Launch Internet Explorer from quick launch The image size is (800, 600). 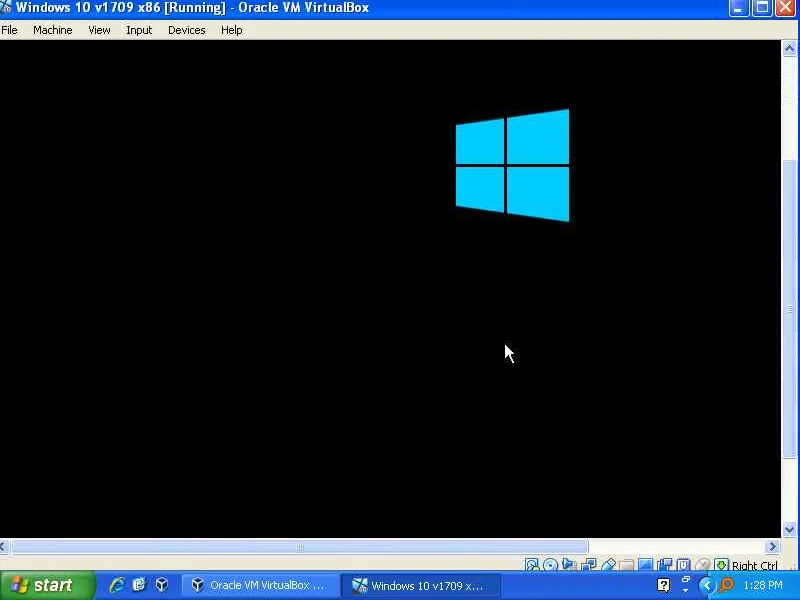(117, 585)
